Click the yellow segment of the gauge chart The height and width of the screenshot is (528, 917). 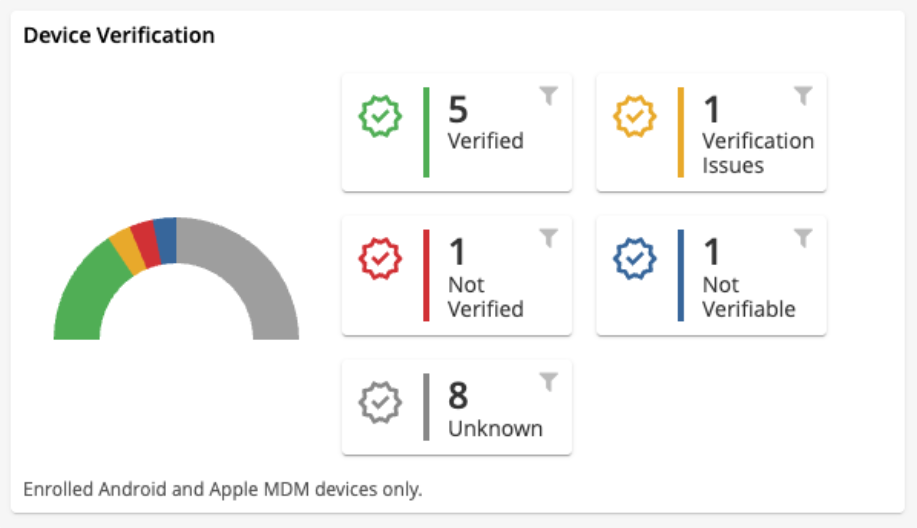(x=127, y=252)
